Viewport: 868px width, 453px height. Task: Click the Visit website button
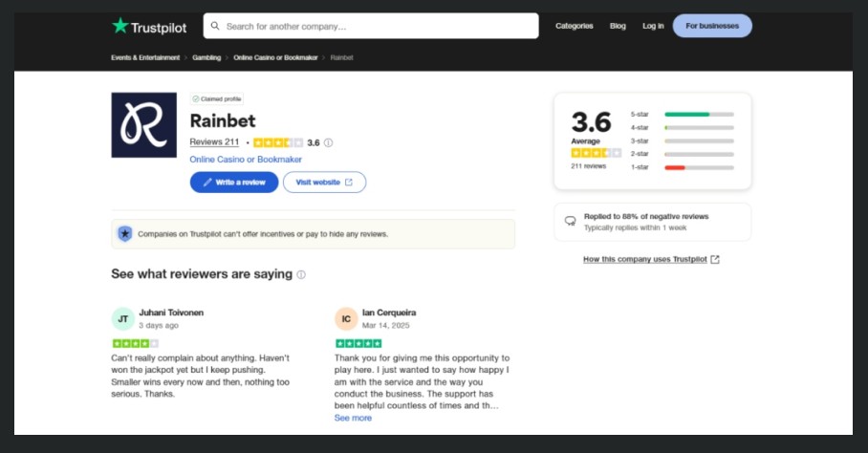click(x=324, y=182)
